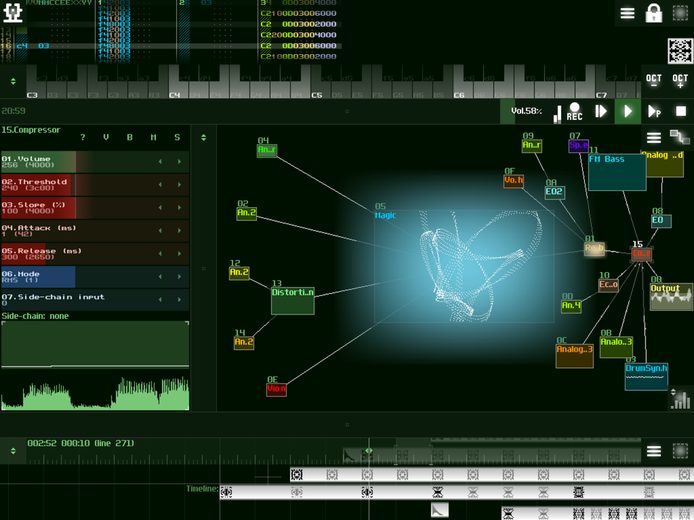Click the up/down arrows right of the S button

(x=204, y=137)
